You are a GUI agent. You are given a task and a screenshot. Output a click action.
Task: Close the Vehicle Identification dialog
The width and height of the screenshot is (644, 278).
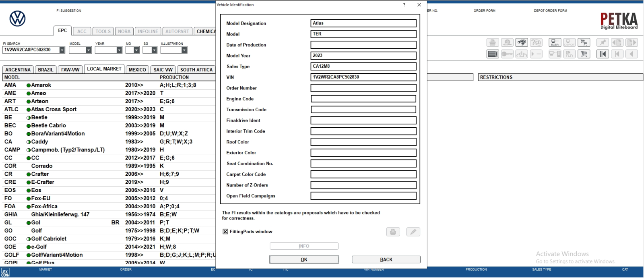[419, 5]
